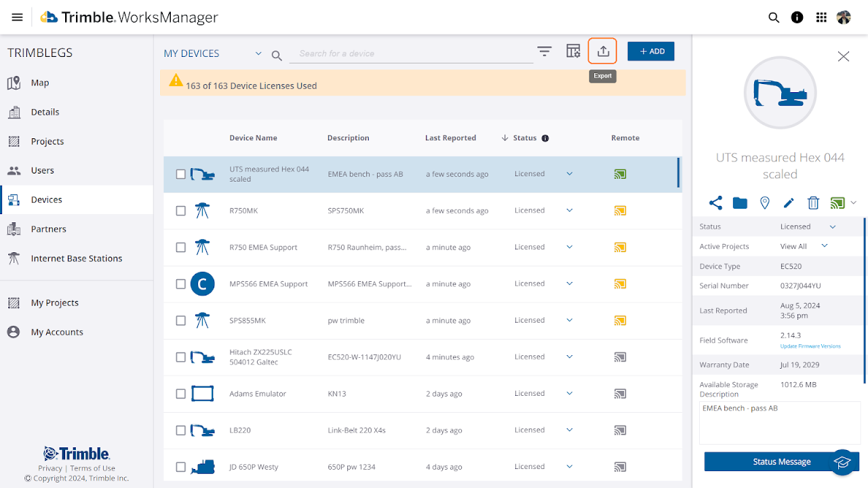Viewport: 868px width, 488px height.
Task: Open remote icon for R750MK row
Action: [620, 211]
